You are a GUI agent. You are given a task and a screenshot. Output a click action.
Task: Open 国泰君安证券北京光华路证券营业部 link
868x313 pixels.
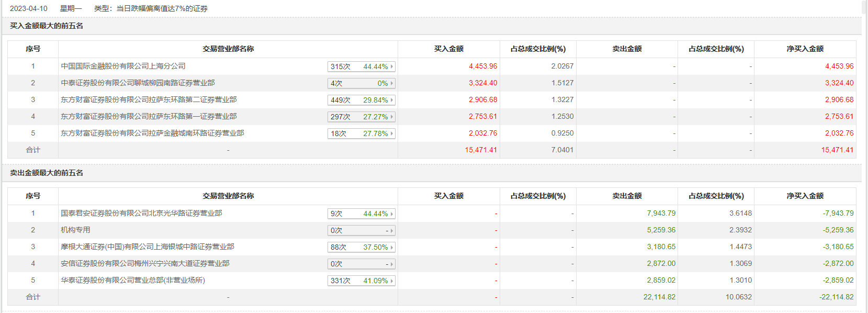pyautogui.click(x=141, y=213)
